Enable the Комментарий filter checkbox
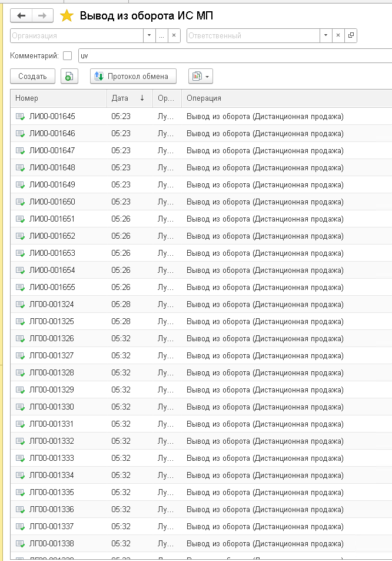Viewport: 392px width, 561px height. coord(67,56)
